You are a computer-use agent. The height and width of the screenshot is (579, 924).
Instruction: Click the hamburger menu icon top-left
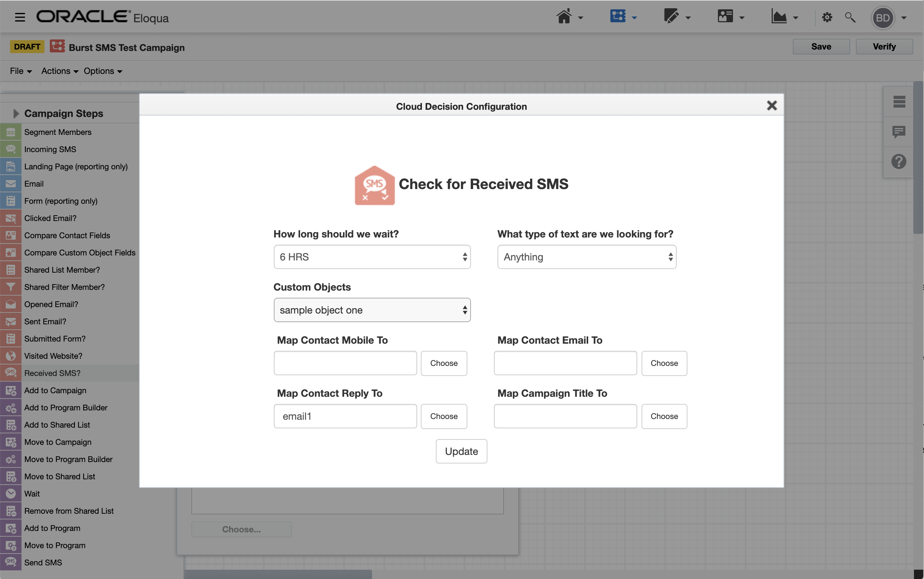click(20, 17)
